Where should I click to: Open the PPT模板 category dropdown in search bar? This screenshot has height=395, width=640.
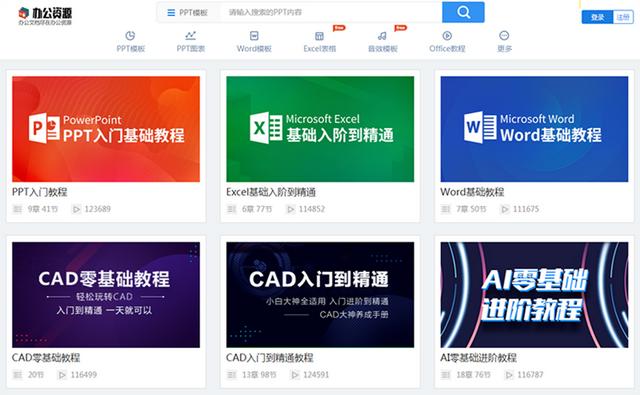coord(188,13)
